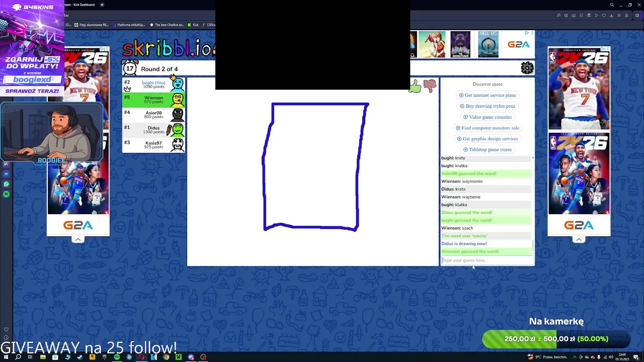644x362 pixels.
Task: Click Kasia97 925 points player row
Action: 153,145
